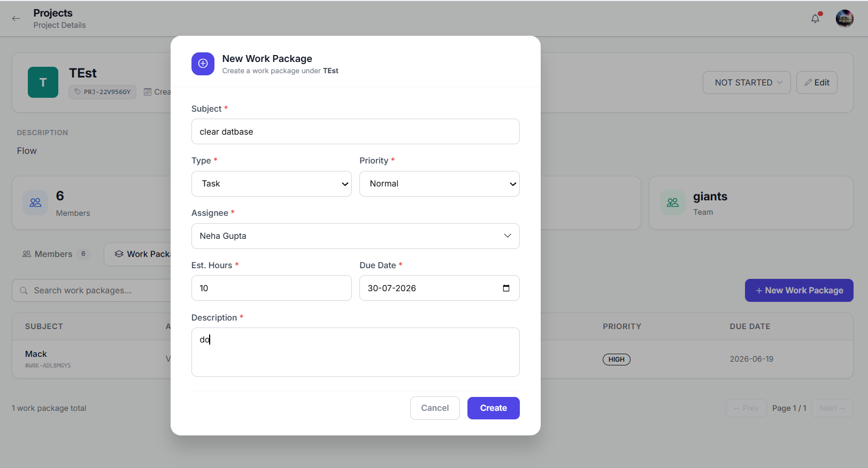
Task: Click the work package ID #WRK-ADL8MGYS
Action: coord(48,366)
